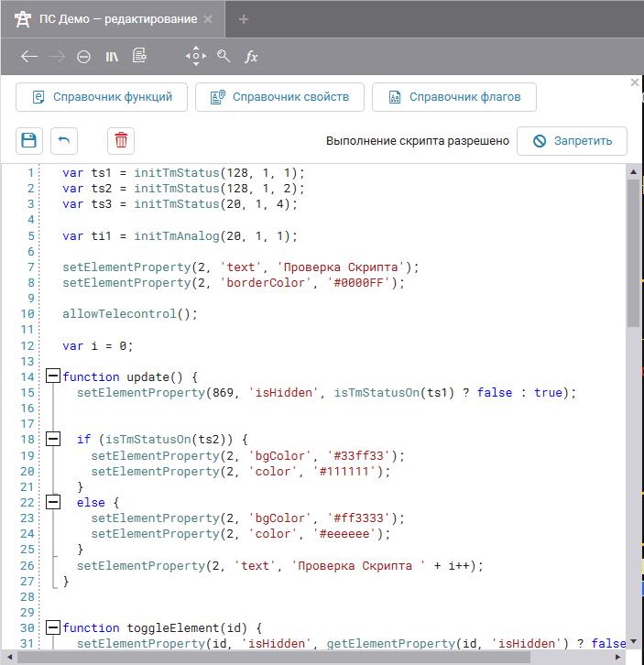
Task: Open Справочник свойств reference
Action: click(279, 97)
